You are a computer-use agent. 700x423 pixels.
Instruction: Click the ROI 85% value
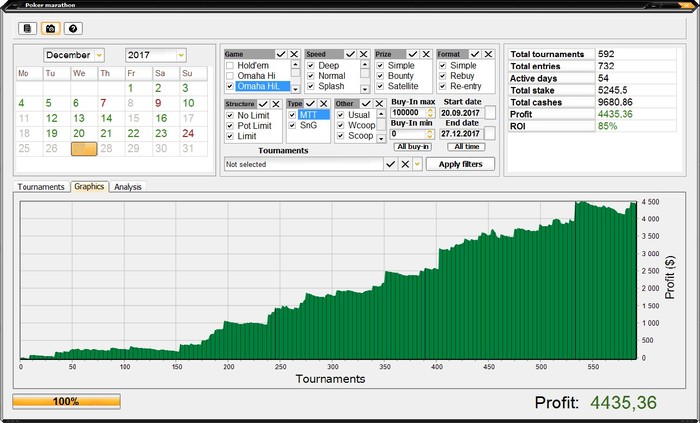coord(607,126)
